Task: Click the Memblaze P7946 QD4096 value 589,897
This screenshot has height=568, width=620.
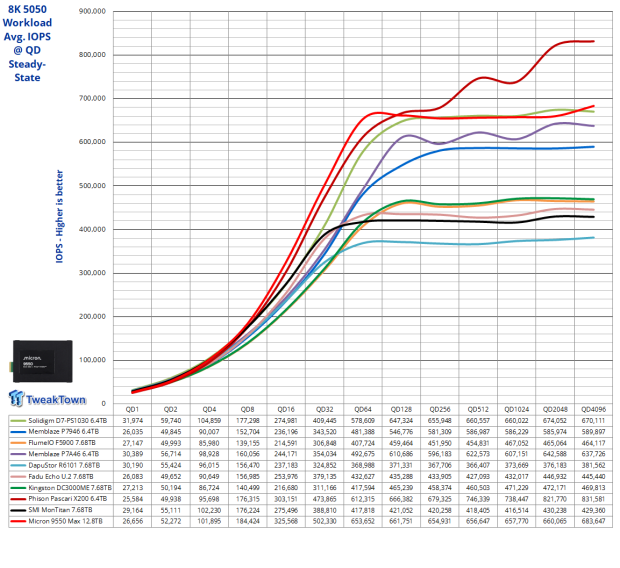Action: point(594,432)
